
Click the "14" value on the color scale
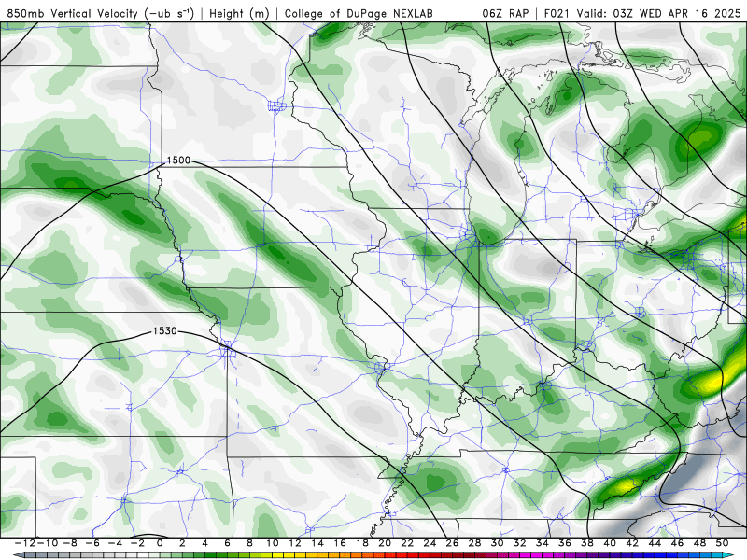point(317,543)
